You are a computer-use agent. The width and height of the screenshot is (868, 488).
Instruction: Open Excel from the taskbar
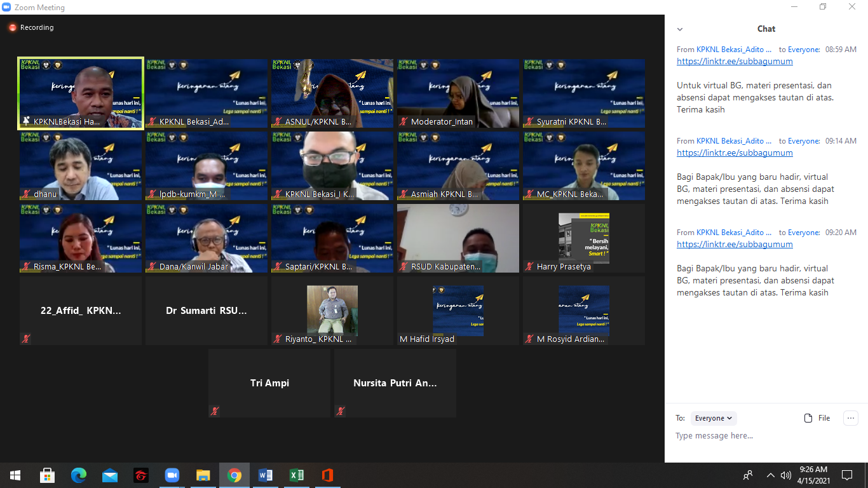(x=297, y=475)
